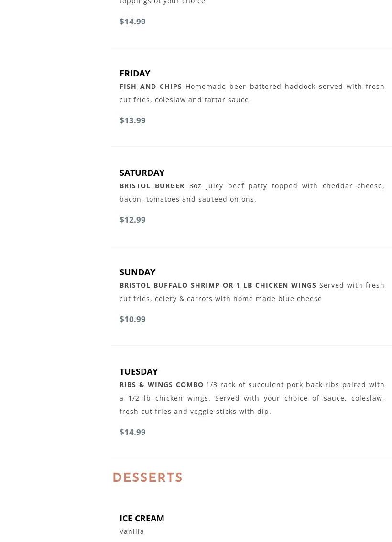
Task: Click the haddock description text under Friday
Action: tap(251, 93)
